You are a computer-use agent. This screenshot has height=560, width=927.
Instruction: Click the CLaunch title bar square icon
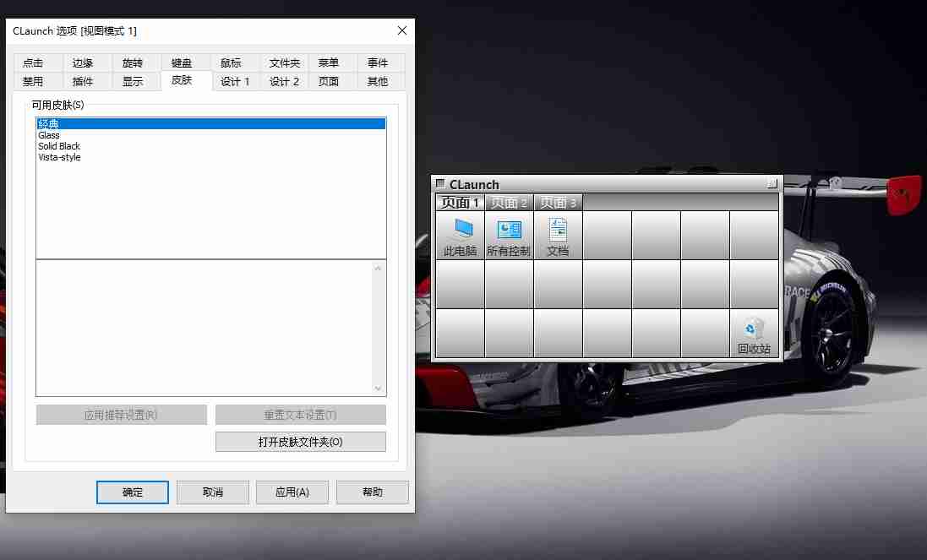(440, 184)
